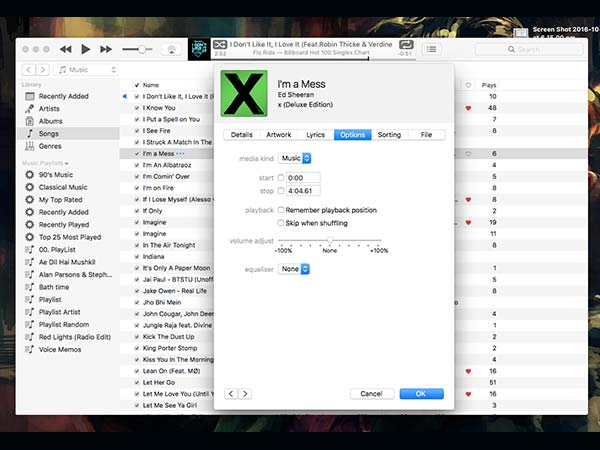Click the Name column header

[151, 85]
